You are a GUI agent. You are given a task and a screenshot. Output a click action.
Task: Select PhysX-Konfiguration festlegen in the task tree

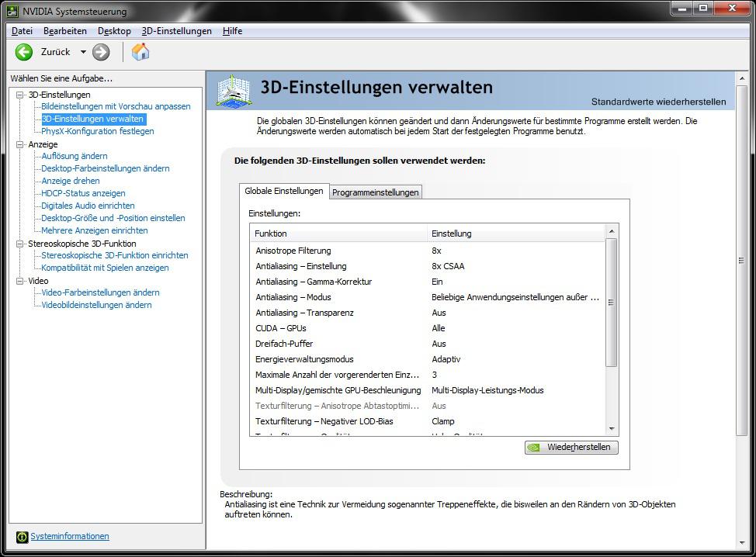(98, 131)
